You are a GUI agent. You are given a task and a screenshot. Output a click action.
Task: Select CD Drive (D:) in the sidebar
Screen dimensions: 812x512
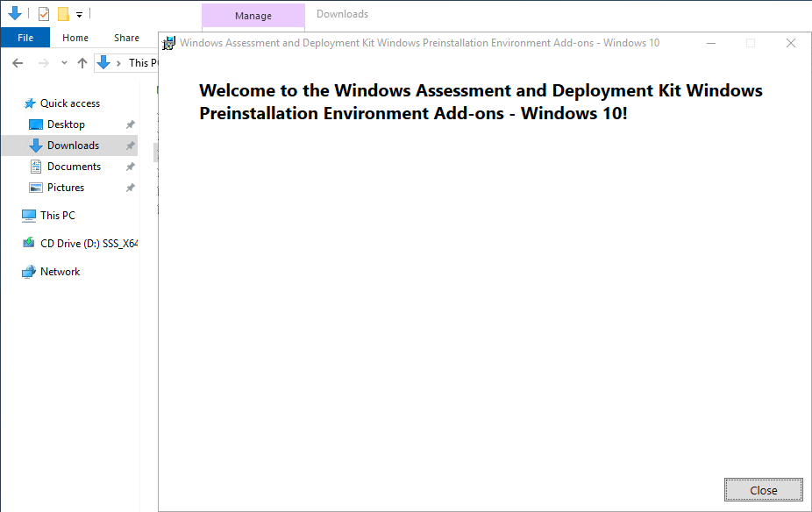click(x=89, y=244)
